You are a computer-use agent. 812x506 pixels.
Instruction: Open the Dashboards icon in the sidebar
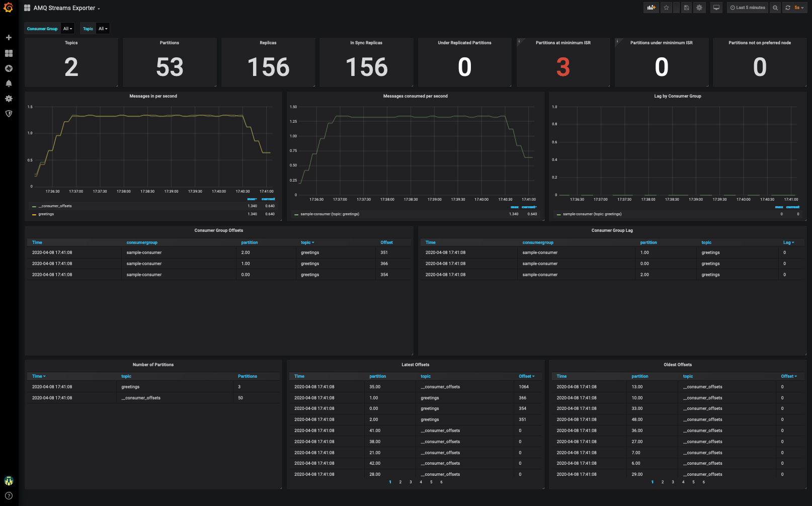[9, 53]
